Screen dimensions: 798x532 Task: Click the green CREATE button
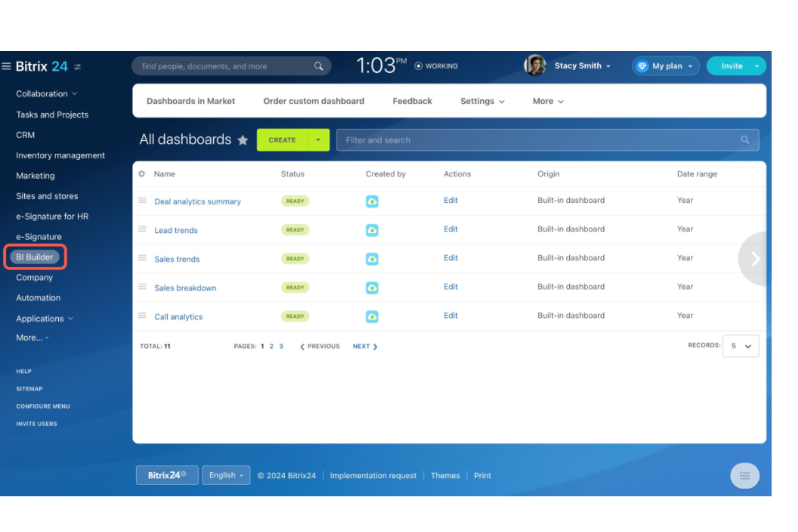(x=283, y=140)
